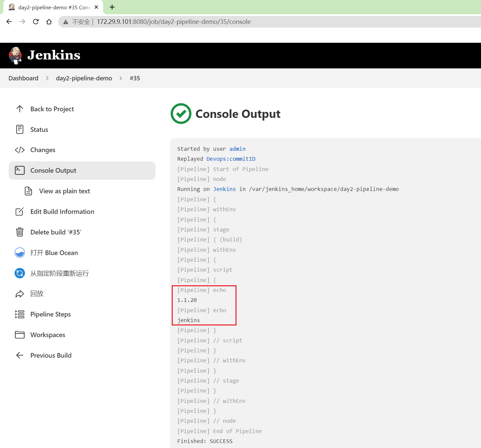Open 打开 Blue Ocean sidebar item
Viewport: 481px width, 448px height.
54,253
